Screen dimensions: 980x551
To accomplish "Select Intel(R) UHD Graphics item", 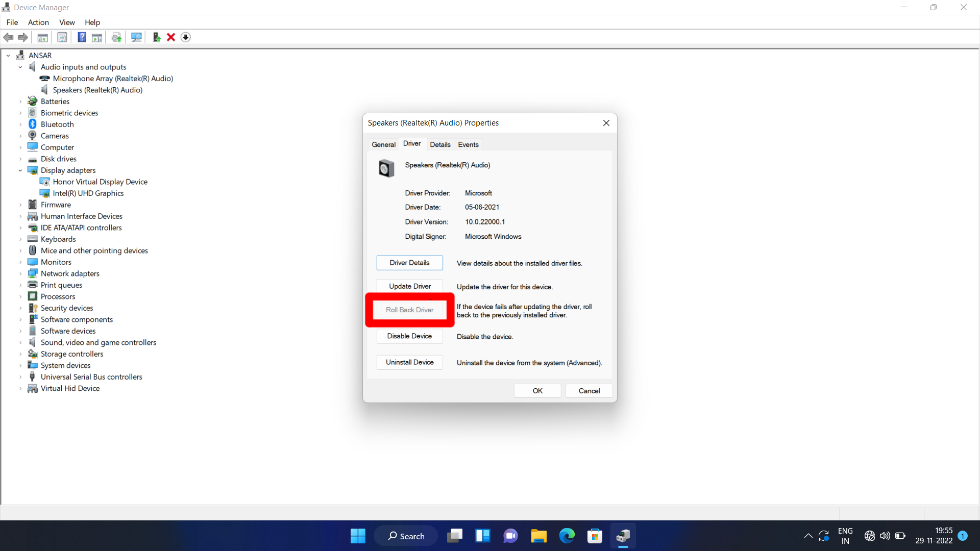I will pos(88,193).
